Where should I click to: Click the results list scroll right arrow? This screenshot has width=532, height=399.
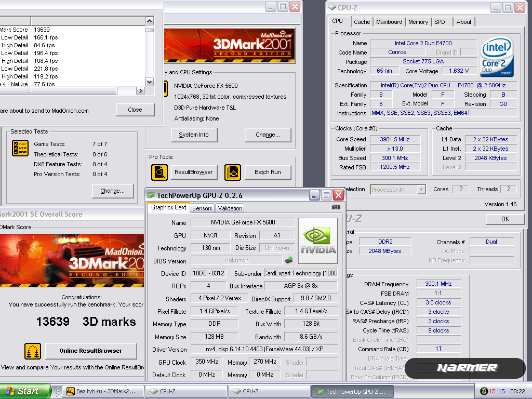(x=140, y=90)
